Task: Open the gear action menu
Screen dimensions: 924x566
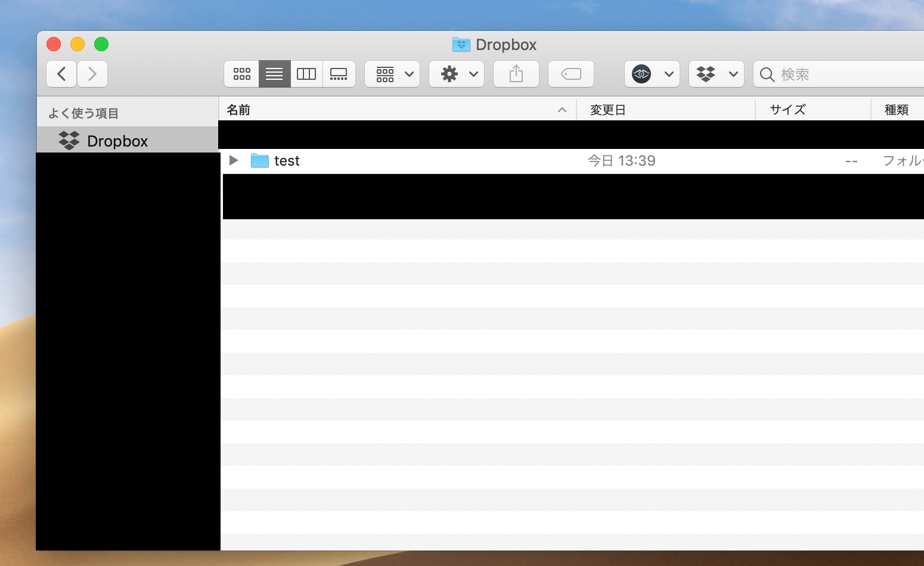Action: pos(457,74)
